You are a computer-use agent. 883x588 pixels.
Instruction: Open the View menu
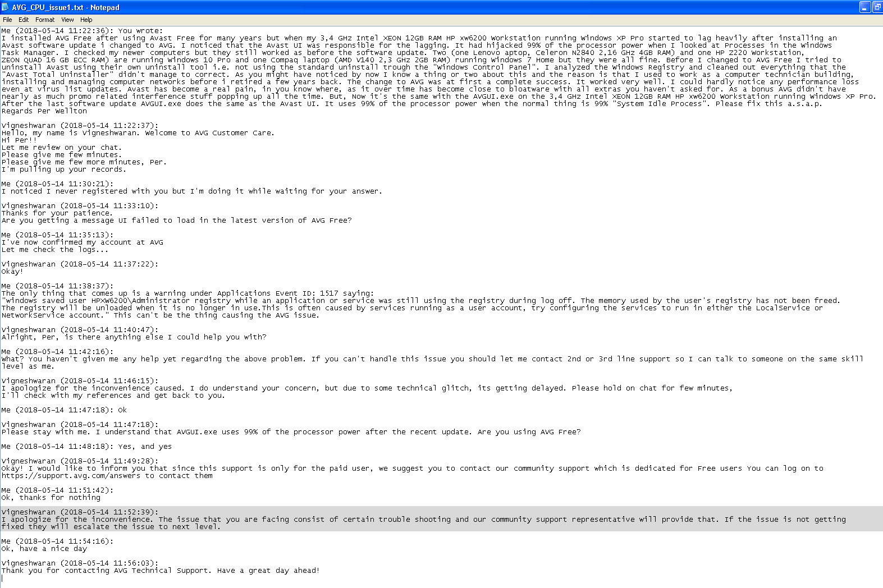[x=67, y=20]
